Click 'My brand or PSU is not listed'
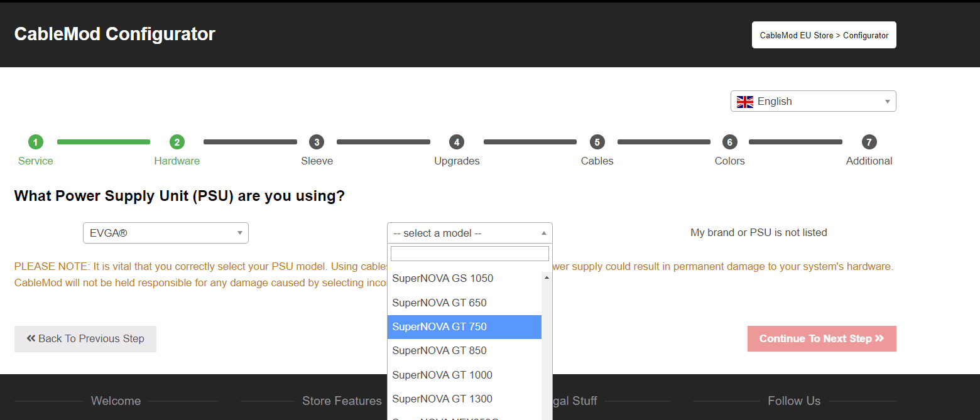The height and width of the screenshot is (420, 980). (759, 232)
